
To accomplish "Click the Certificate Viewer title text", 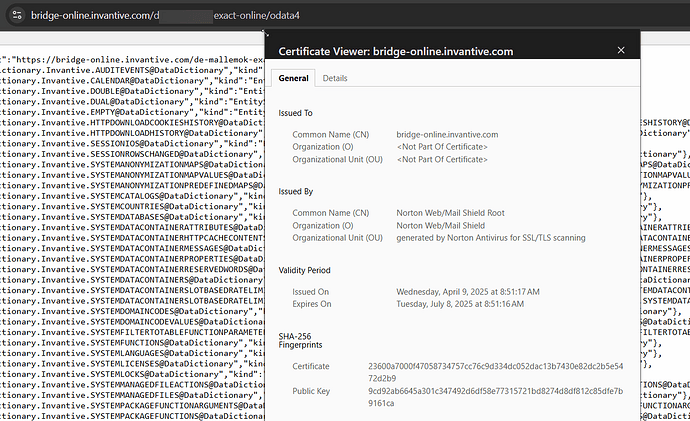I will click(396, 51).
